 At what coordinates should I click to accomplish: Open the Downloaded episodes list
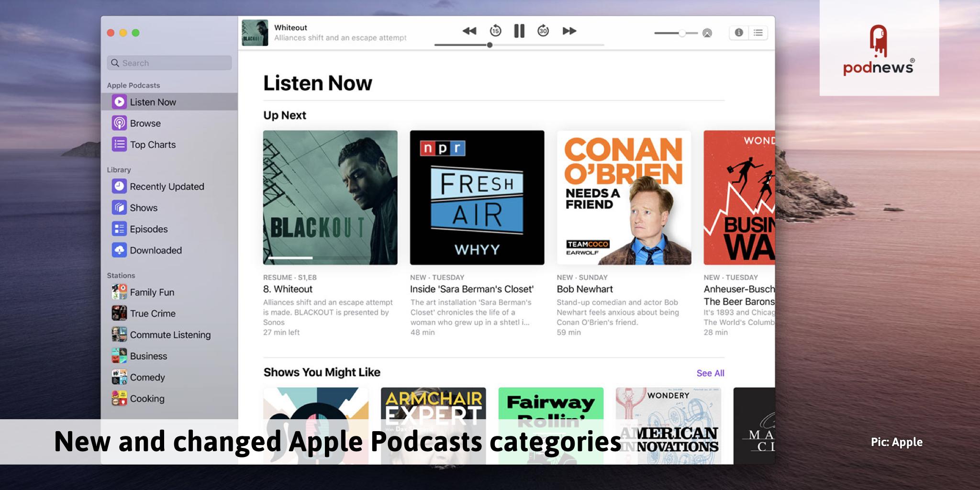click(x=155, y=250)
